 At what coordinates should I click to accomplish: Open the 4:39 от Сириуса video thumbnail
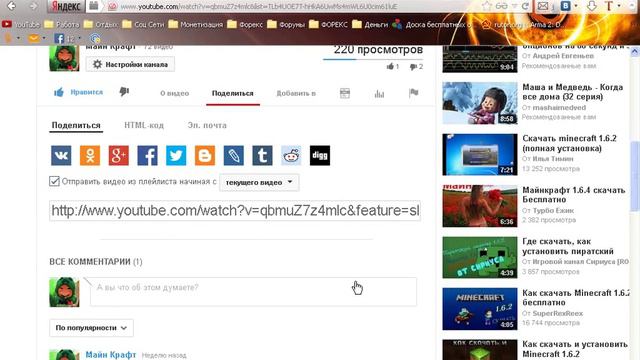(480, 258)
